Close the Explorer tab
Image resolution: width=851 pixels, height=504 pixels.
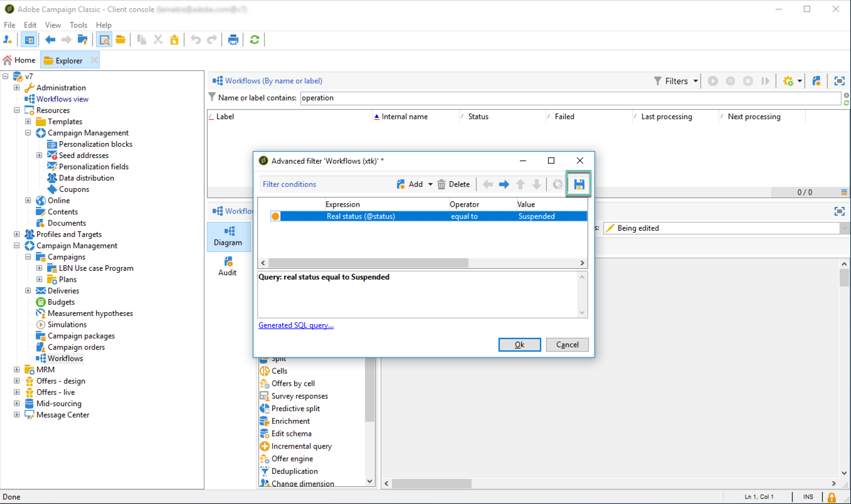94,60
